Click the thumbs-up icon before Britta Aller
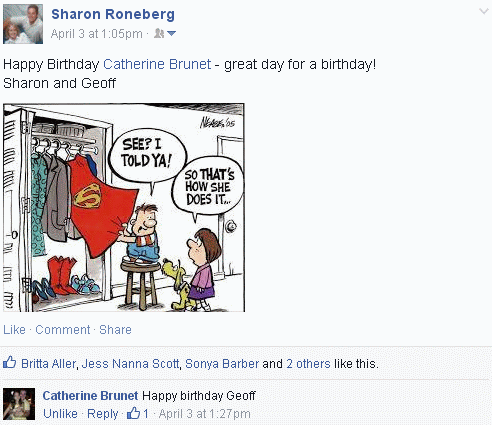Image resolution: width=492 pixels, height=425 pixels. 10,362
